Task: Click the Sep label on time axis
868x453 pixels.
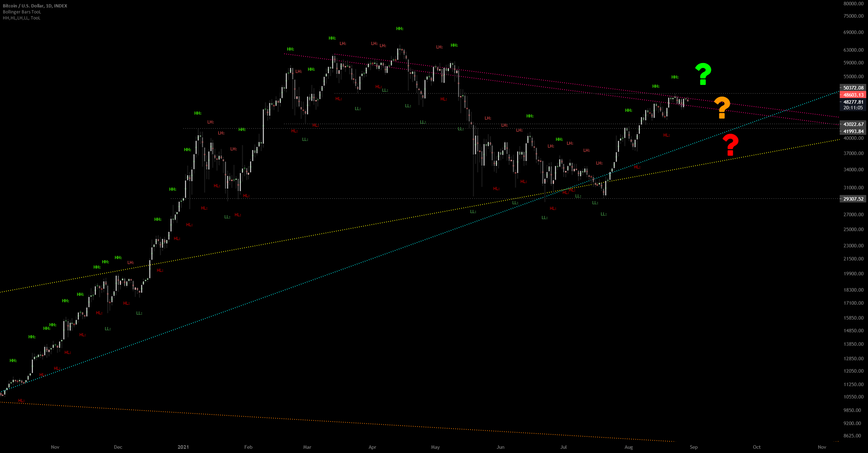Action: point(694,447)
